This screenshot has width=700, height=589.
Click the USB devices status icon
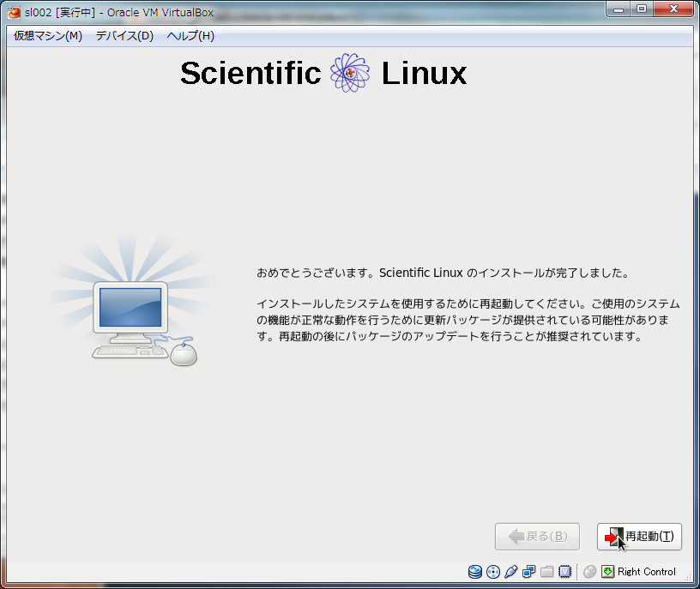coord(510,572)
